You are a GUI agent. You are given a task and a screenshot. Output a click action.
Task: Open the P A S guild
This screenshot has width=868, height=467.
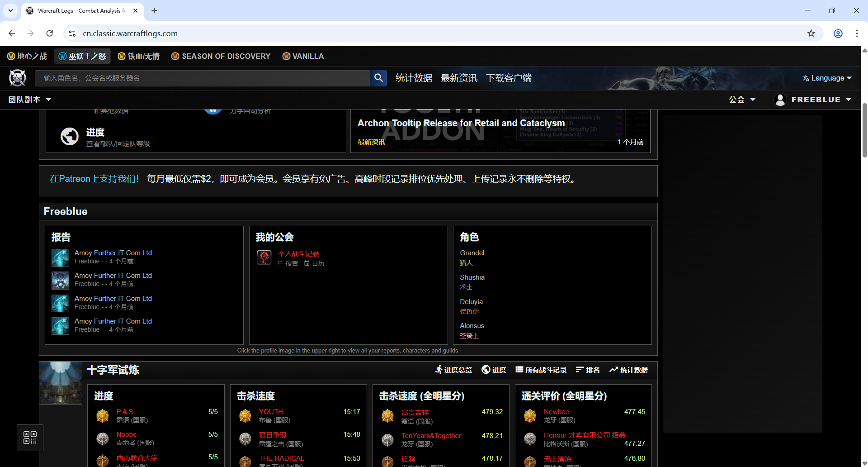pos(125,412)
